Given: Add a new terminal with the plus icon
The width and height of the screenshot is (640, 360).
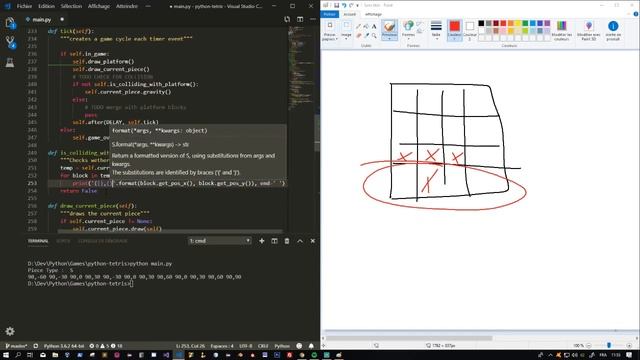Looking at the screenshot, I should tap(262, 241).
